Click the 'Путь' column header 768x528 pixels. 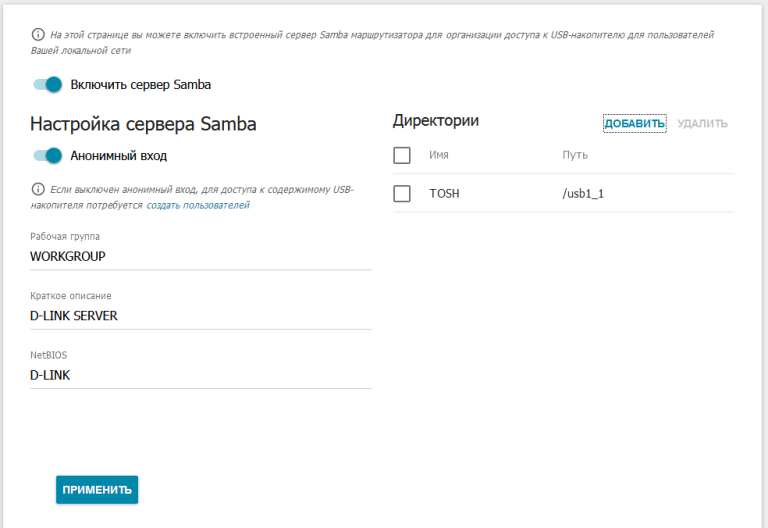[575, 155]
